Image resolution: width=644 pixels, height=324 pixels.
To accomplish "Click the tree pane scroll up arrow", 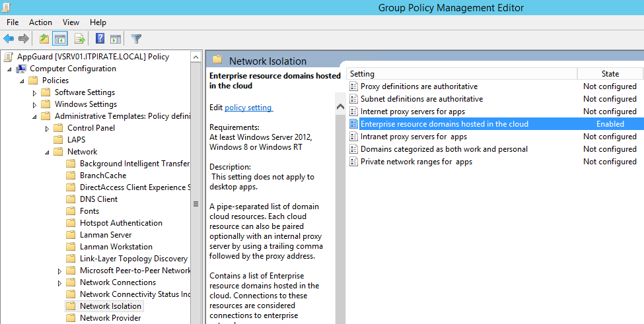I will (196, 57).
